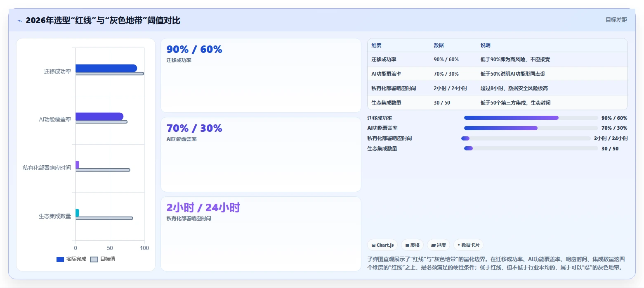644x288 pixels.
Task: Click the dashboard title 2026年选型“红线”与“灰色地带”阈值对比
Action: (103, 20)
